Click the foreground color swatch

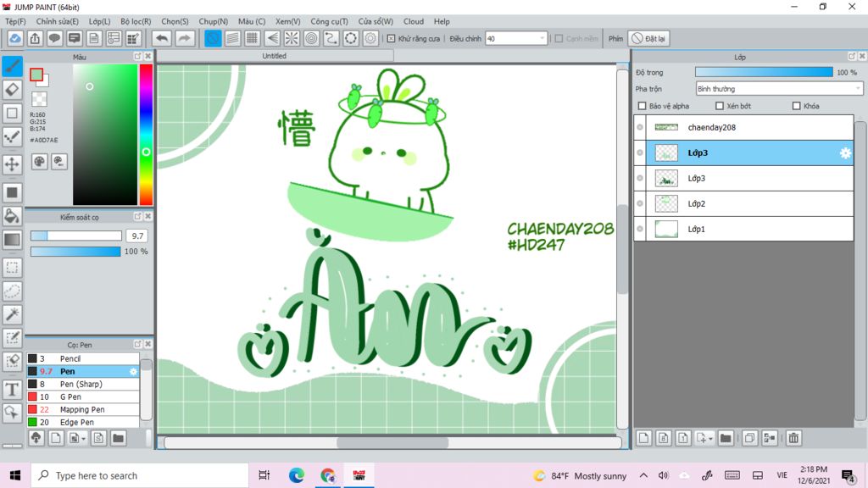36,75
